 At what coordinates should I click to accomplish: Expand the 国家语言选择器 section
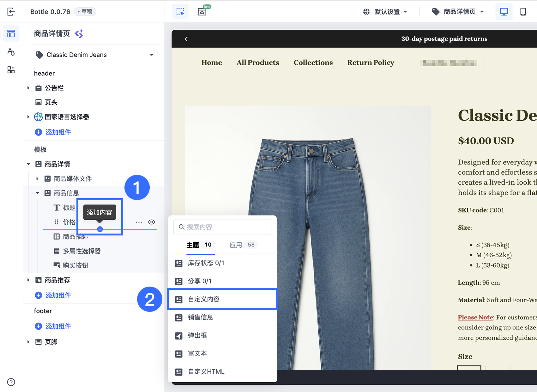28,117
